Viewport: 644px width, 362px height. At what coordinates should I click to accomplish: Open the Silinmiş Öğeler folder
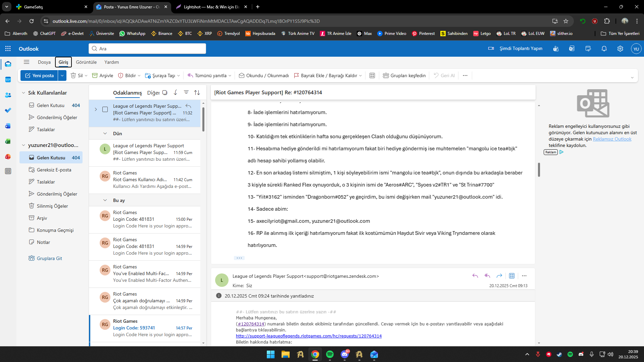coord(51,206)
